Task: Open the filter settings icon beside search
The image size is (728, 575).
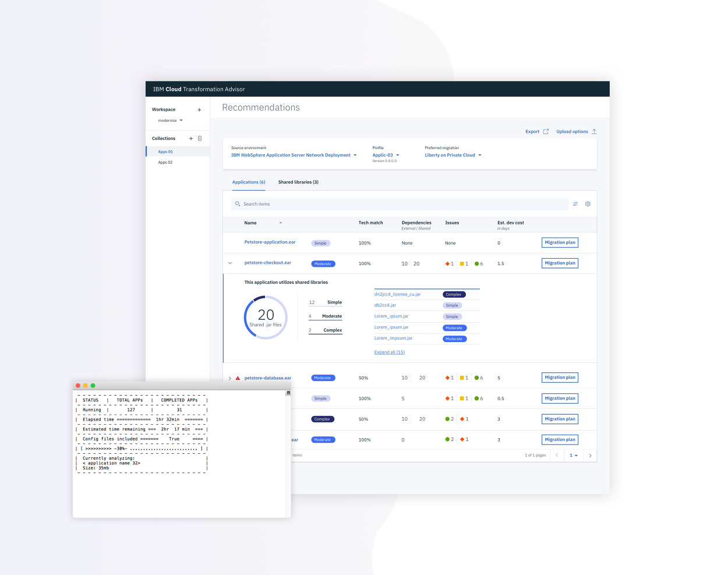Action: pos(575,204)
